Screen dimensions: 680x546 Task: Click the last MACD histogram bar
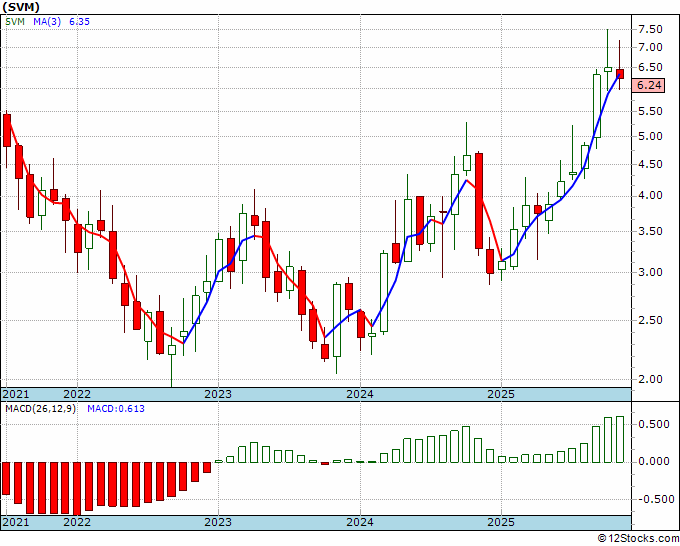(620, 439)
